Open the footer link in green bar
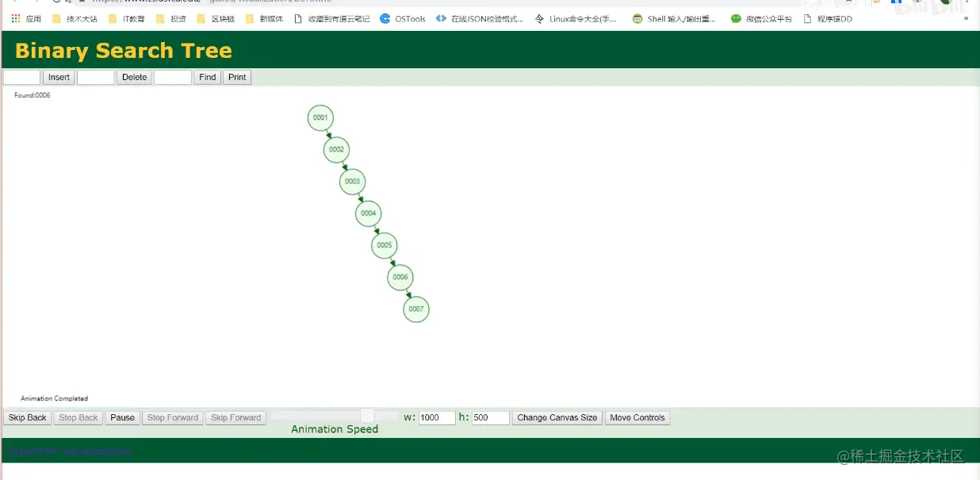 point(70,451)
